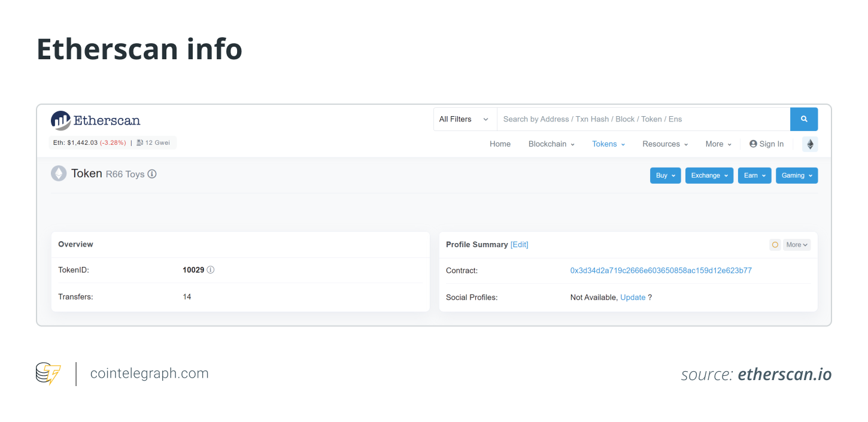The image size is (868, 422).
Task: Click the Etherscan logo
Action: (x=96, y=120)
